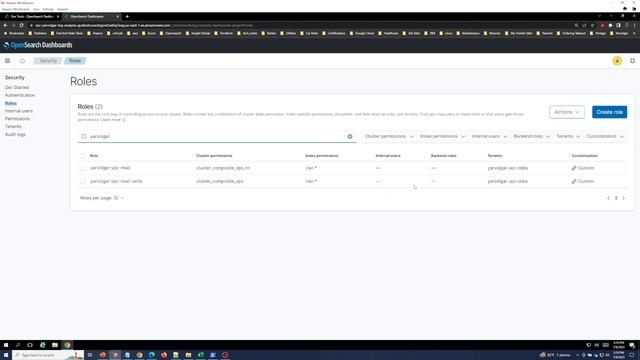Screen dimensions: 640x360
Task: Open Get Started in Security menu
Action: tap(17, 87)
